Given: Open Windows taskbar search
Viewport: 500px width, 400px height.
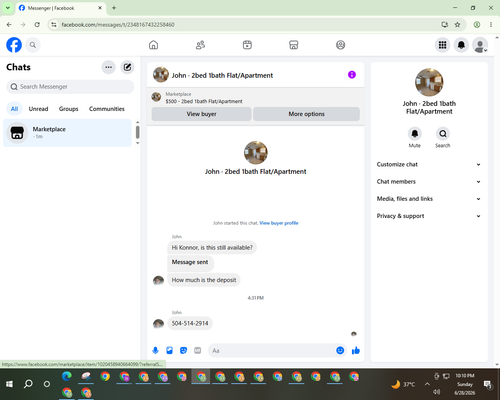Looking at the screenshot, I should 28,384.
